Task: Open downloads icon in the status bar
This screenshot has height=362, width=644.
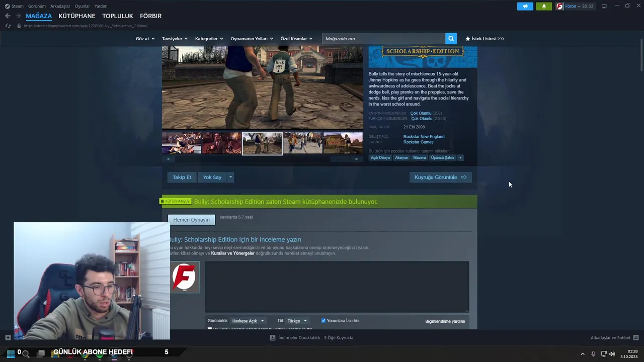Action: (273, 338)
